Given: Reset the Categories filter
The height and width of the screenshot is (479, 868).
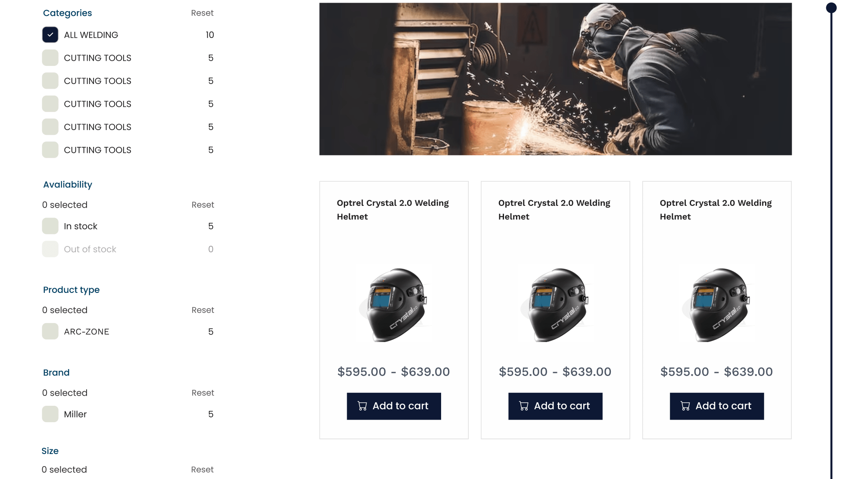Looking at the screenshot, I should 202,13.
